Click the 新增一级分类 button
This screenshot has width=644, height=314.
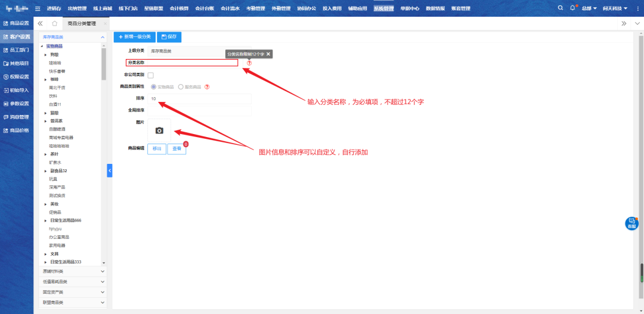click(x=135, y=37)
